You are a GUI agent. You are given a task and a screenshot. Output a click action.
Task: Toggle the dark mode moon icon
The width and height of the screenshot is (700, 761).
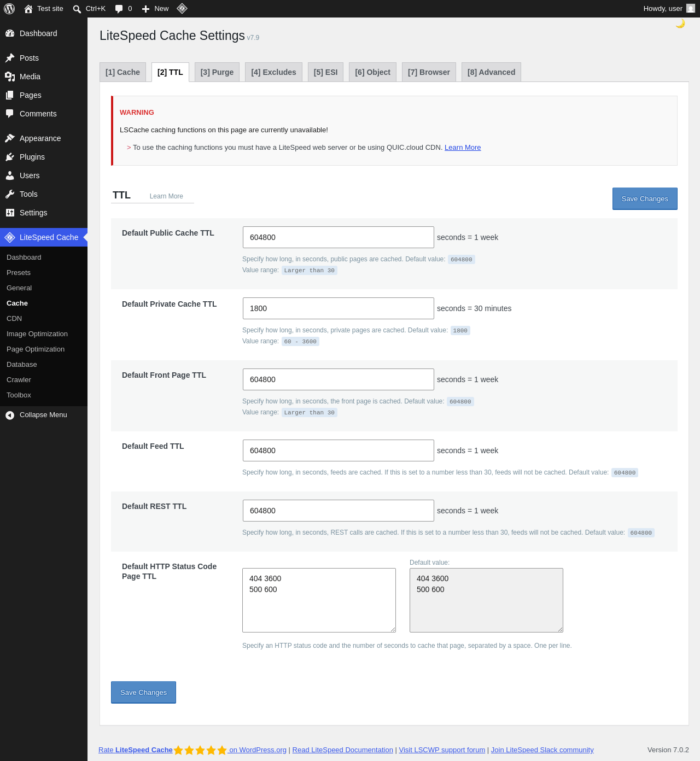coord(680,24)
